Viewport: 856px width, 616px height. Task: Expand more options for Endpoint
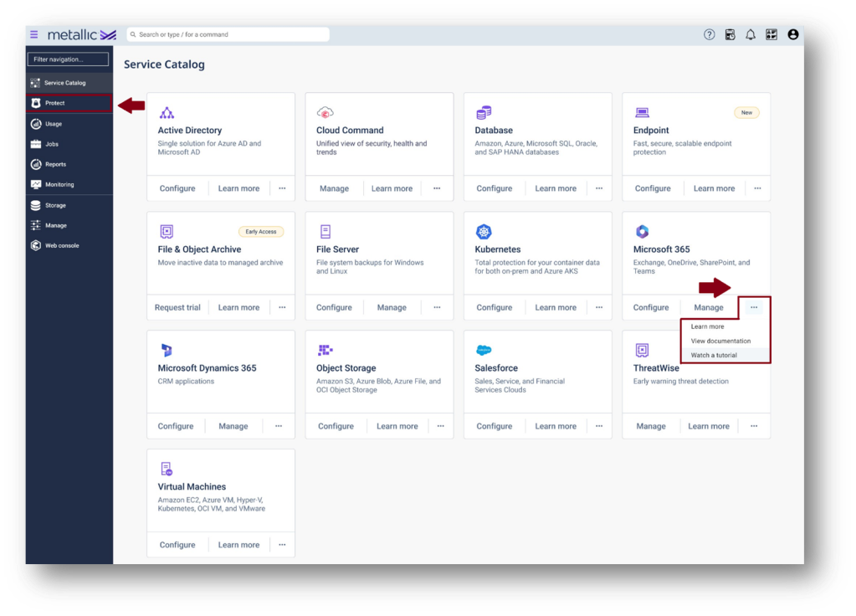point(757,188)
